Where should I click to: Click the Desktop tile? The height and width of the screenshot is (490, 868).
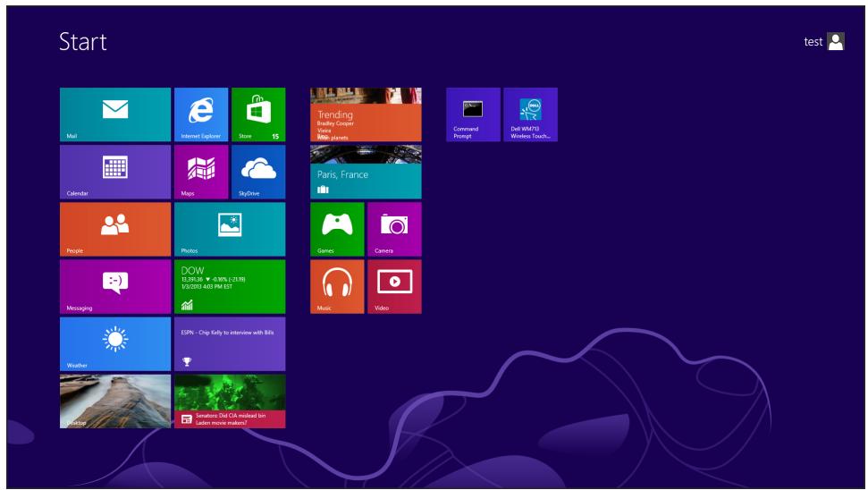(x=115, y=401)
